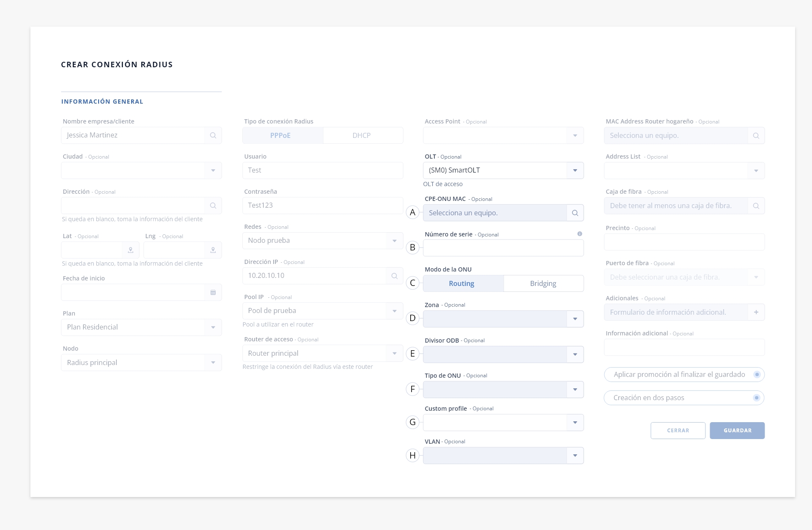Image resolution: width=812 pixels, height=530 pixels.
Task: Click the Contraseña input field
Action: point(323,206)
